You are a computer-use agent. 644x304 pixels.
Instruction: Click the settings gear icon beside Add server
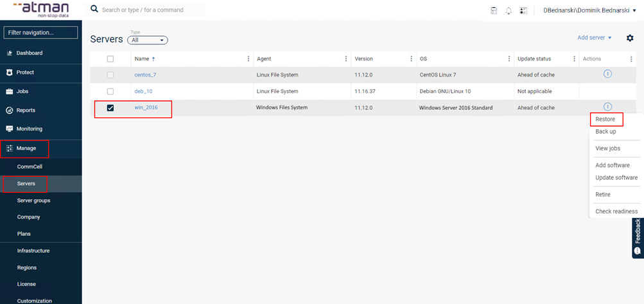[630, 38]
